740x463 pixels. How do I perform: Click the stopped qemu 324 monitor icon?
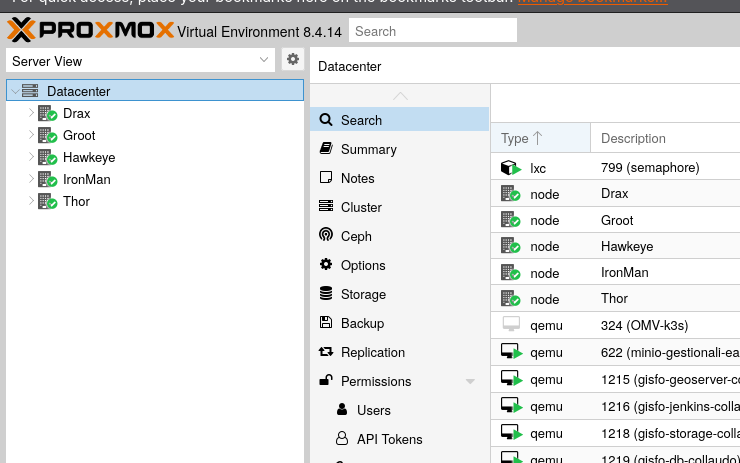(511, 325)
